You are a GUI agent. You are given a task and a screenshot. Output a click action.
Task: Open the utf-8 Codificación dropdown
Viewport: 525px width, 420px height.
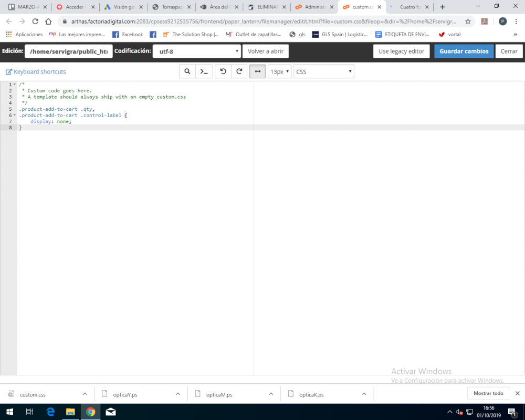point(197,51)
